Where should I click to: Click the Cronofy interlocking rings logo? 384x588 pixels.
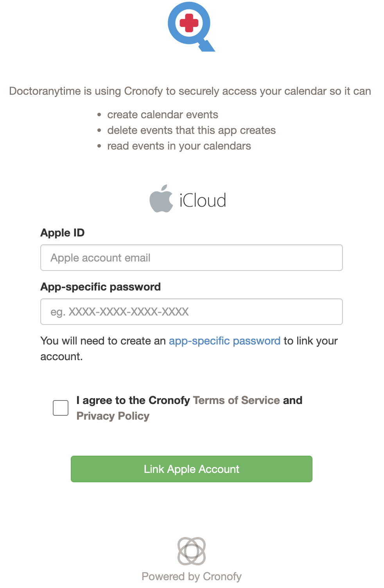click(x=192, y=551)
